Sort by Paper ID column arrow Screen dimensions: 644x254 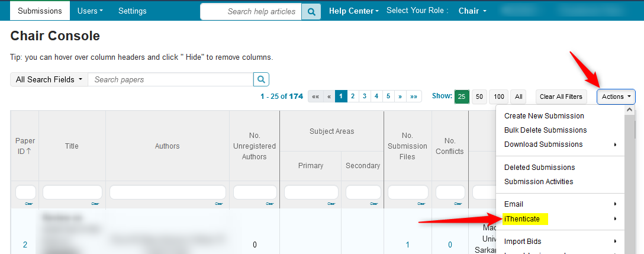click(x=29, y=151)
